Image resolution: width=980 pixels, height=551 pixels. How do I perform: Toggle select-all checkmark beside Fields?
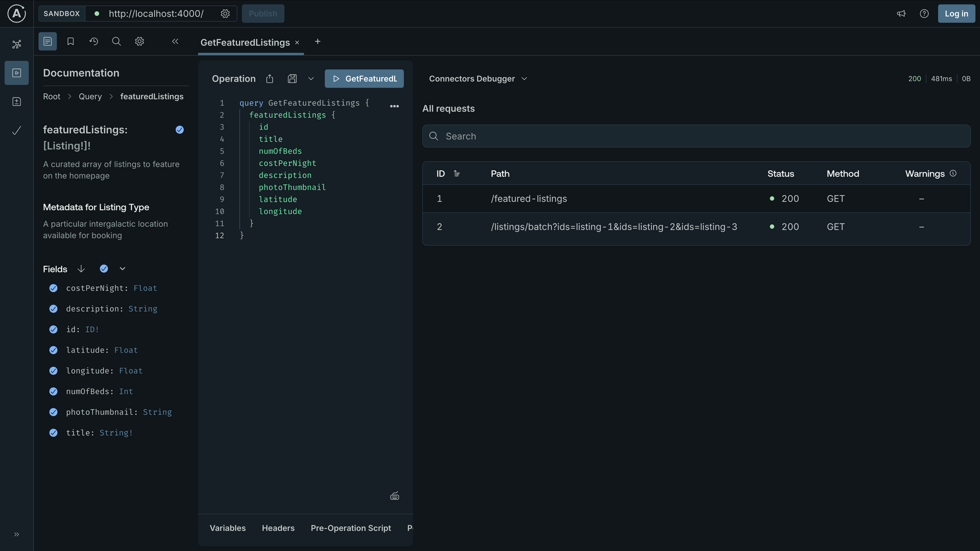(x=104, y=268)
